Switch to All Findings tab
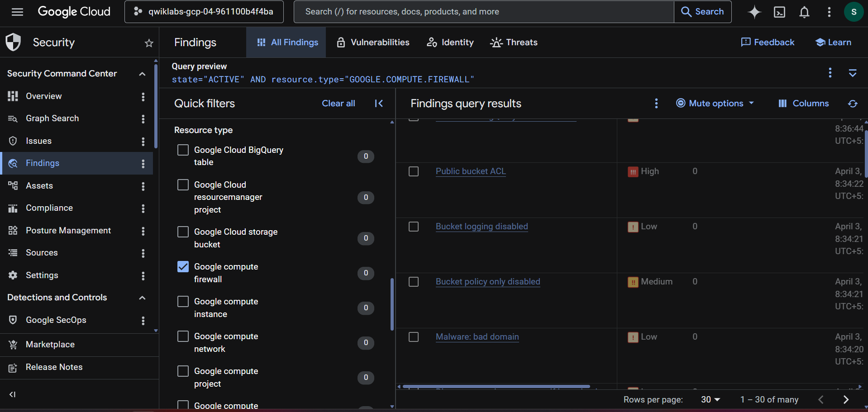The height and width of the screenshot is (412, 868). [286, 43]
